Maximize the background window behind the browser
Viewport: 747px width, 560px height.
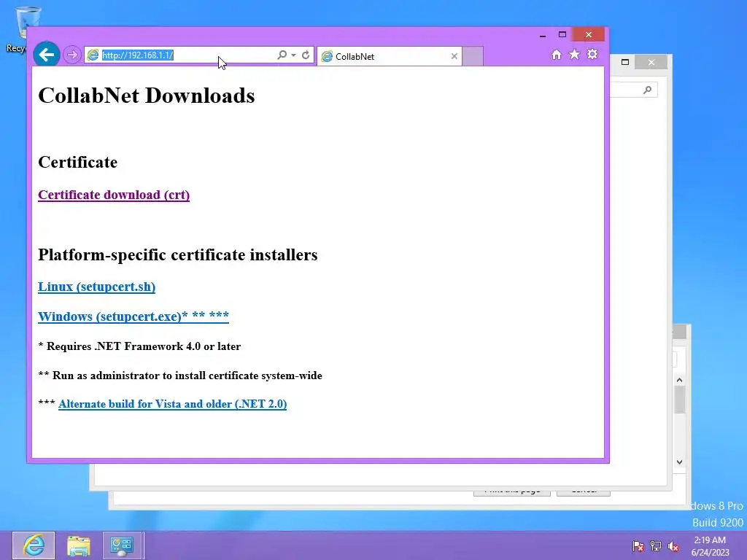tap(625, 62)
